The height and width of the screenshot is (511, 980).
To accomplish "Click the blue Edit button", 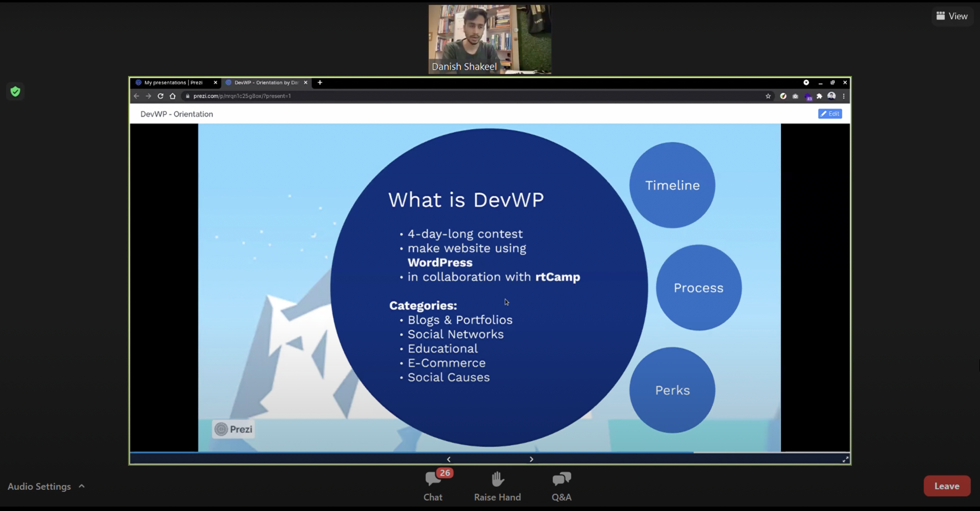I will click(830, 114).
